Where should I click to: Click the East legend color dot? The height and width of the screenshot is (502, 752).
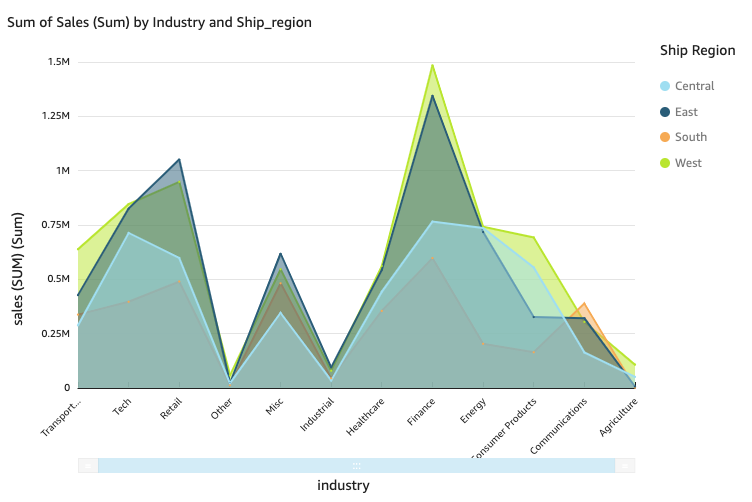click(x=666, y=112)
